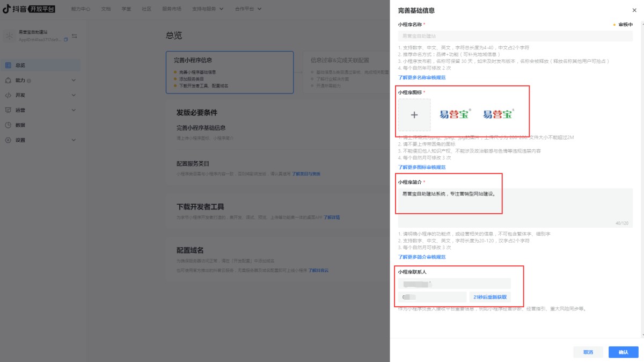Click the plus icon to upload mini program icon

(x=414, y=114)
